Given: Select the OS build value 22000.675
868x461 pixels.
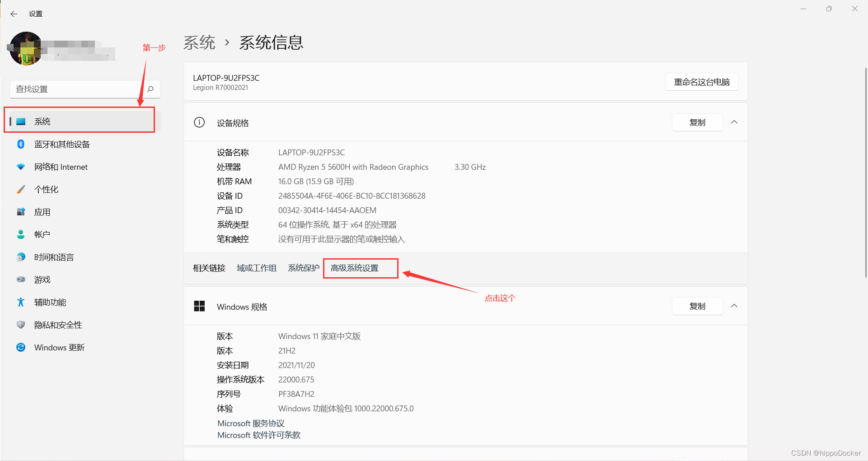Looking at the screenshot, I should coord(296,380).
